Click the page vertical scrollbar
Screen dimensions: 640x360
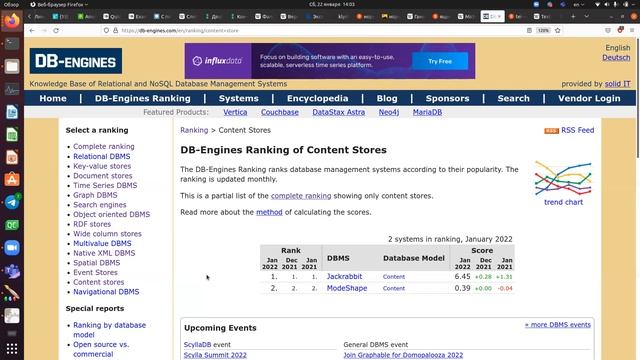pos(638,98)
